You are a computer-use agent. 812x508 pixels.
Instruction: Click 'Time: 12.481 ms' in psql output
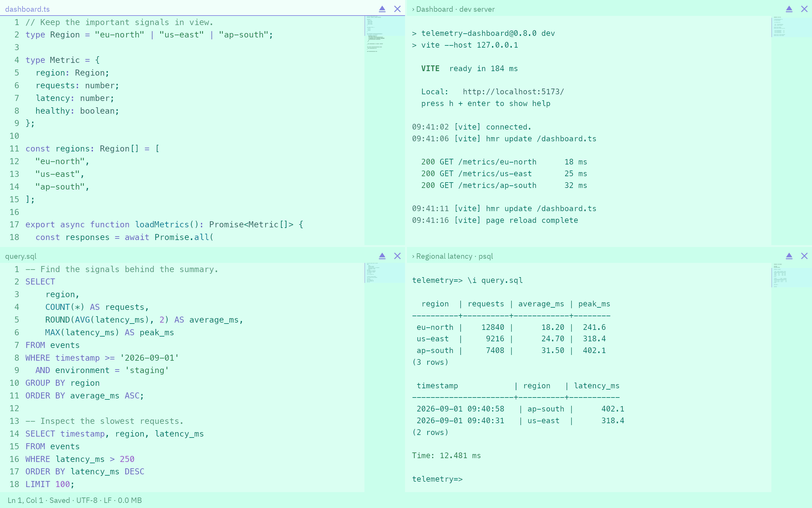[x=446, y=456]
